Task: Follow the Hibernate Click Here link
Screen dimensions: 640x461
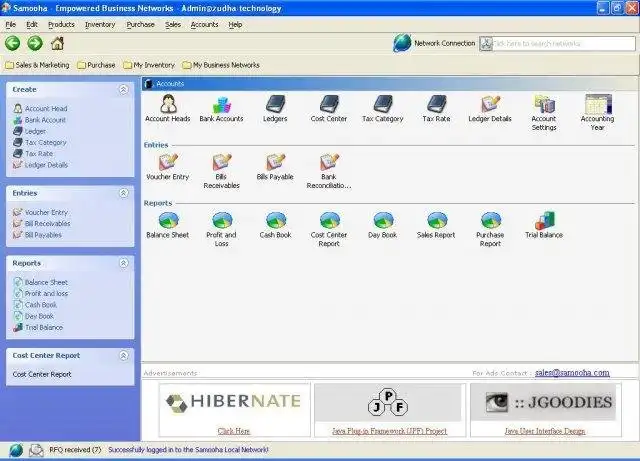Action: coord(234,431)
